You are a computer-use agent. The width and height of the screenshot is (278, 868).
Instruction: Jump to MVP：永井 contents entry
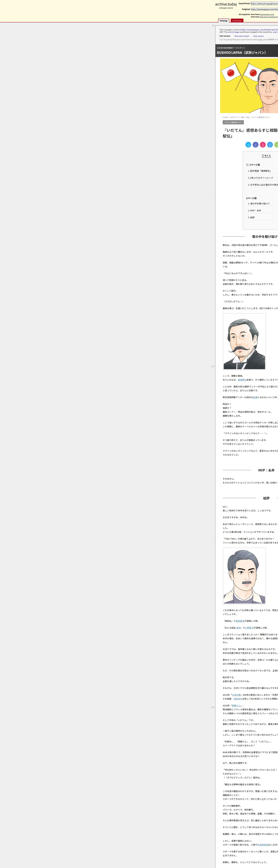coord(255,211)
